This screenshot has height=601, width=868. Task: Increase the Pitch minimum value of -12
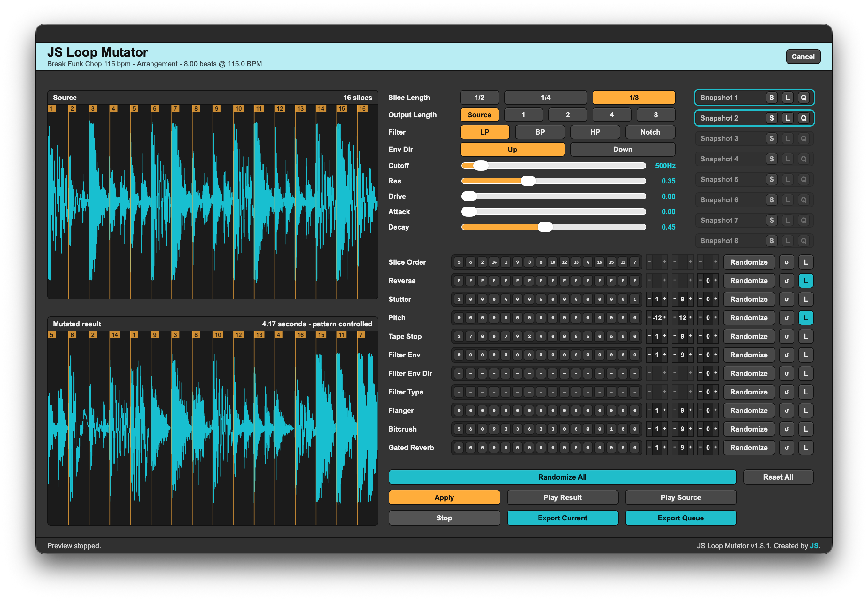pyautogui.click(x=664, y=318)
